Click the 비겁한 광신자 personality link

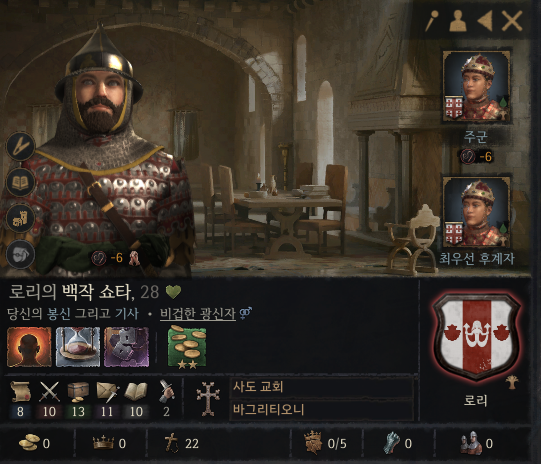(198, 314)
